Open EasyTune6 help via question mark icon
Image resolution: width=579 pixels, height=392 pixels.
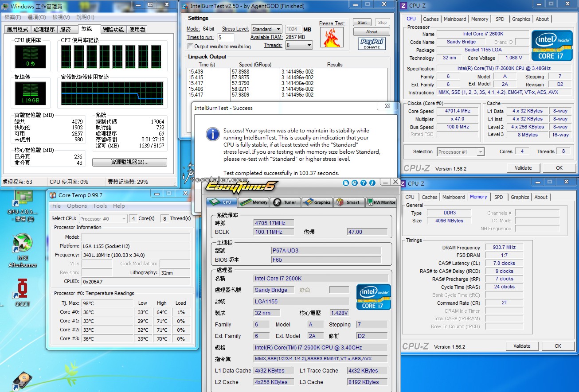pyautogui.click(x=364, y=182)
